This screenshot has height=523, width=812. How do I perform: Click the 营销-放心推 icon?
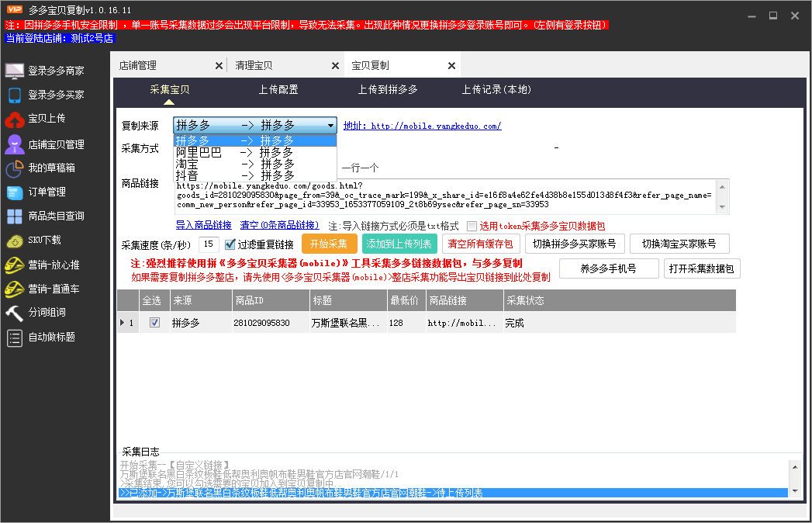click(15, 265)
